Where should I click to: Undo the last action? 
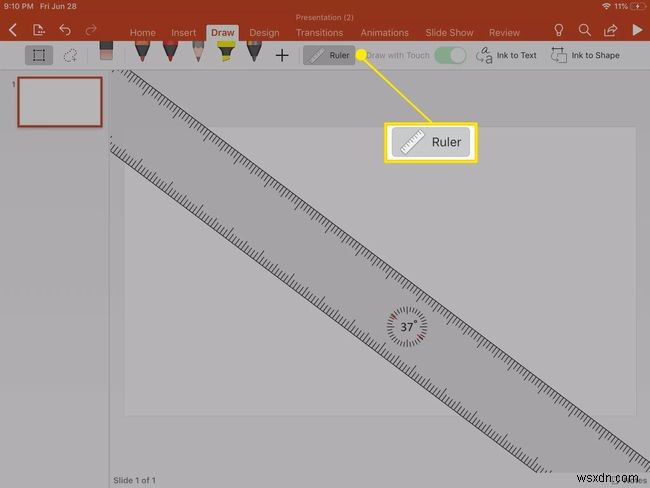65,30
